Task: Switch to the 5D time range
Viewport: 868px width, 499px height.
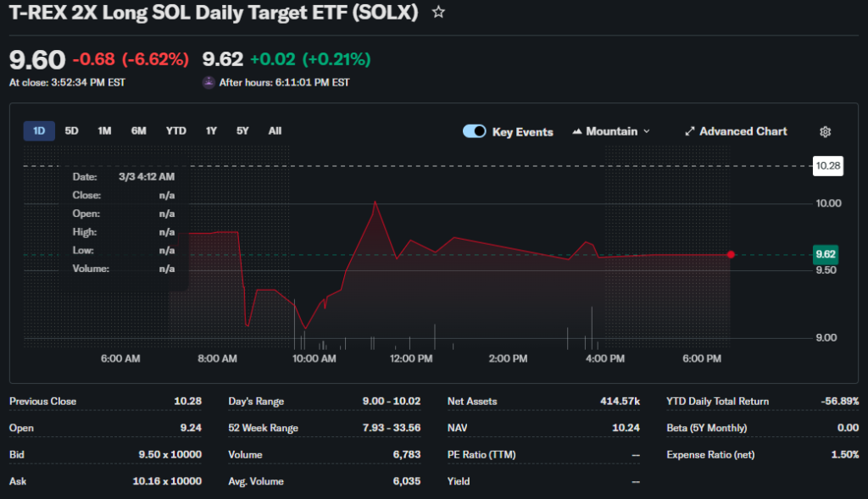Action: [x=72, y=130]
